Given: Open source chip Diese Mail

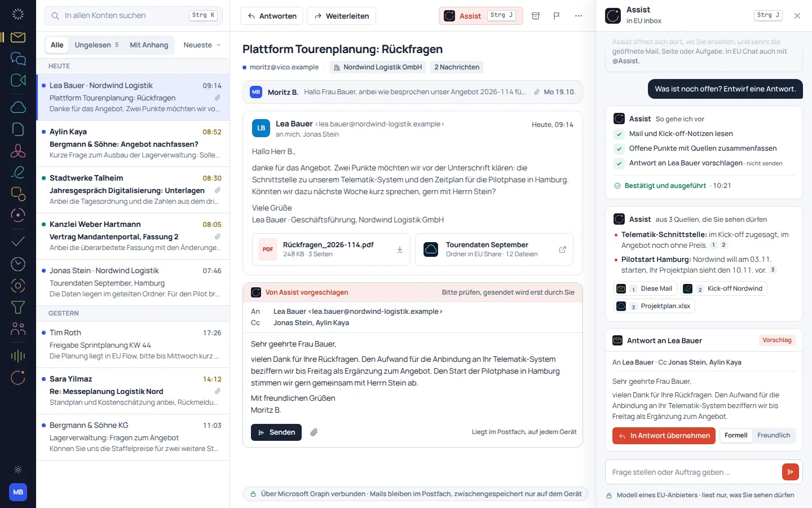Looking at the screenshot, I should coord(645,288).
